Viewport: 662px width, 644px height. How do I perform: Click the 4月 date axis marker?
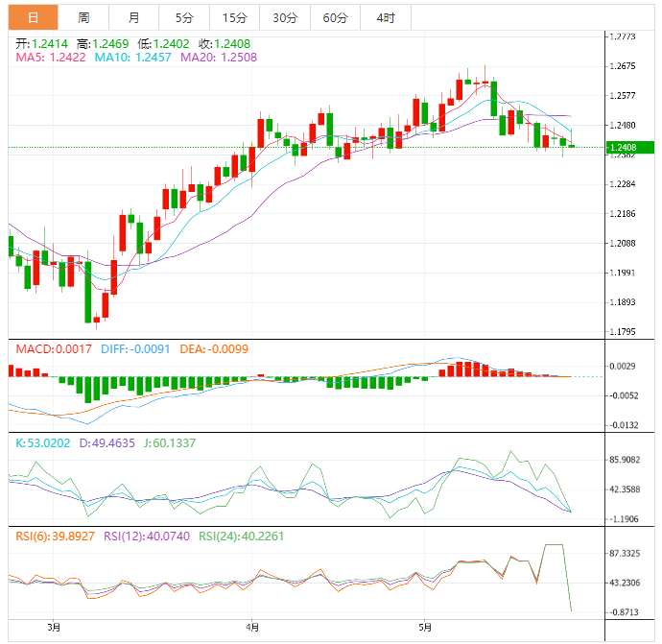click(251, 628)
